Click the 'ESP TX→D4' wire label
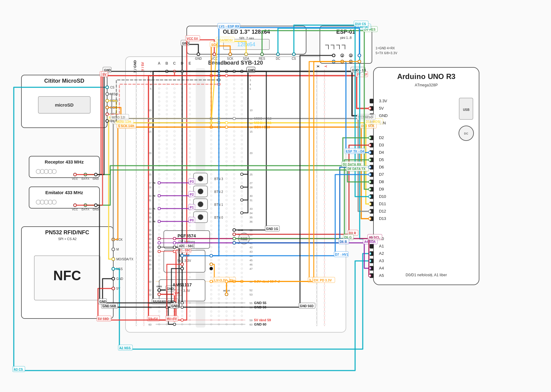Screen dimensions: 551x392 355,151
